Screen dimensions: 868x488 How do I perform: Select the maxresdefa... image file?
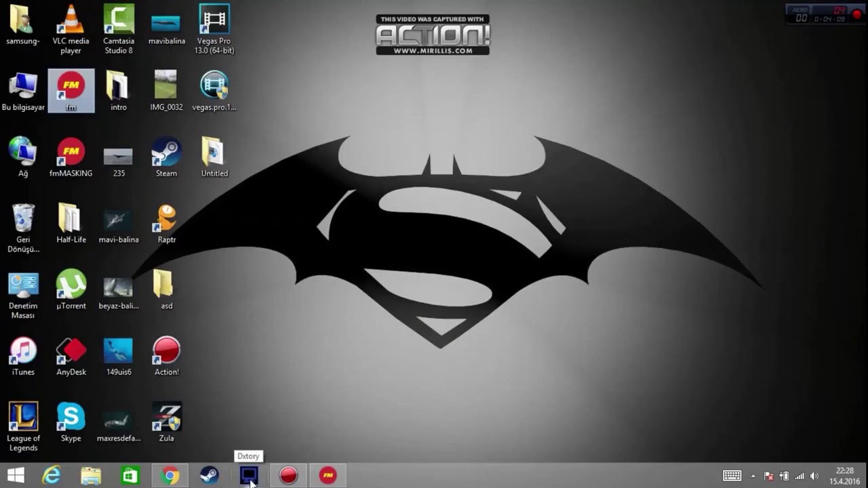click(119, 426)
